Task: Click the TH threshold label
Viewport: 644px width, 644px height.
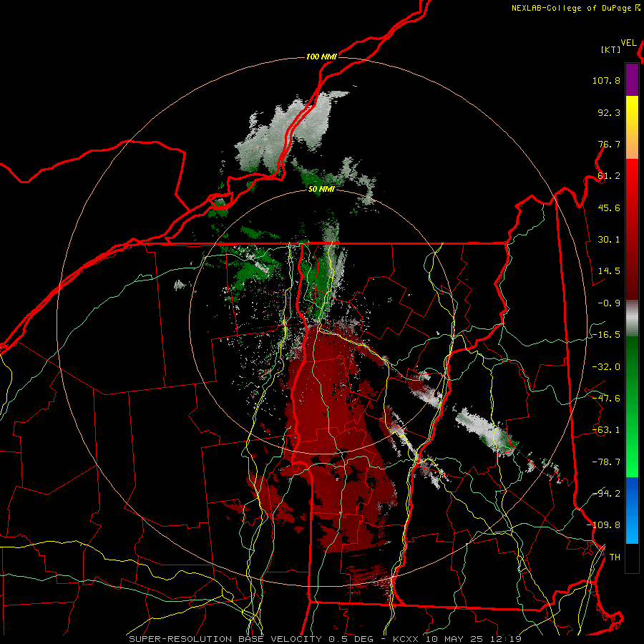Action: [x=615, y=557]
